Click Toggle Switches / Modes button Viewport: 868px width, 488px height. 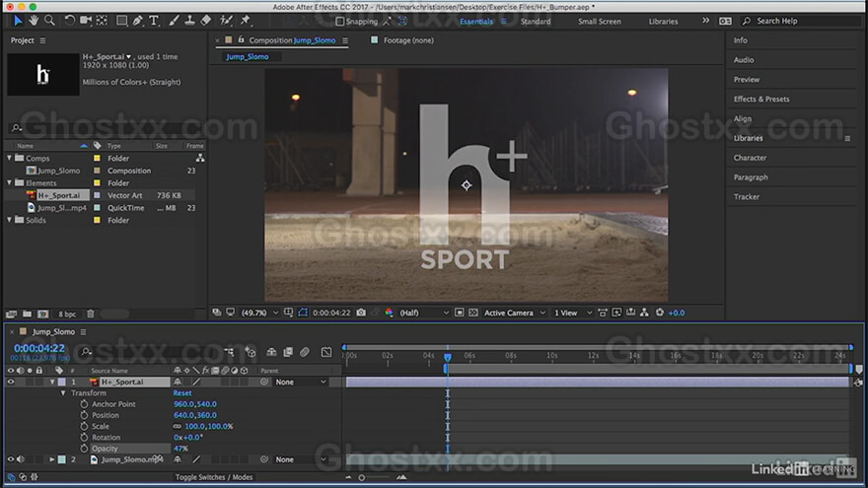point(214,477)
